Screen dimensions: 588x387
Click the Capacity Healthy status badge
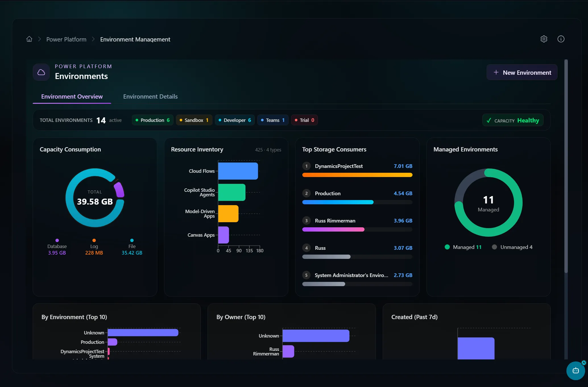pyautogui.click(x=513, y=120)
